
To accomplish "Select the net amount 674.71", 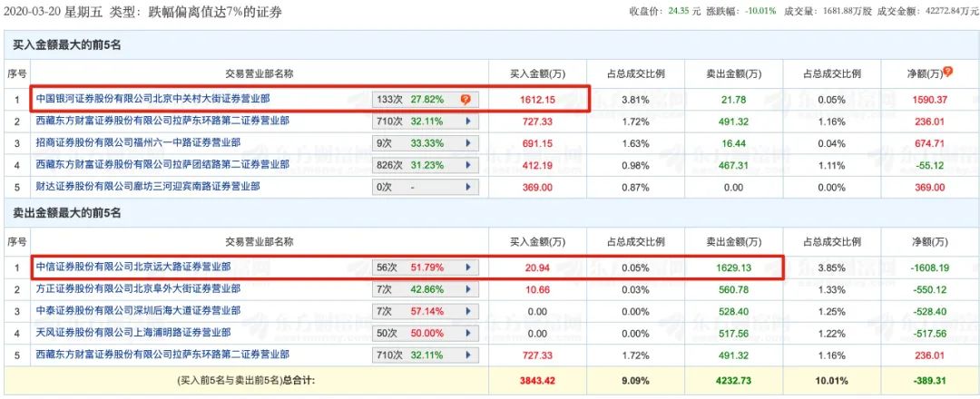I will tap(930, 143).
